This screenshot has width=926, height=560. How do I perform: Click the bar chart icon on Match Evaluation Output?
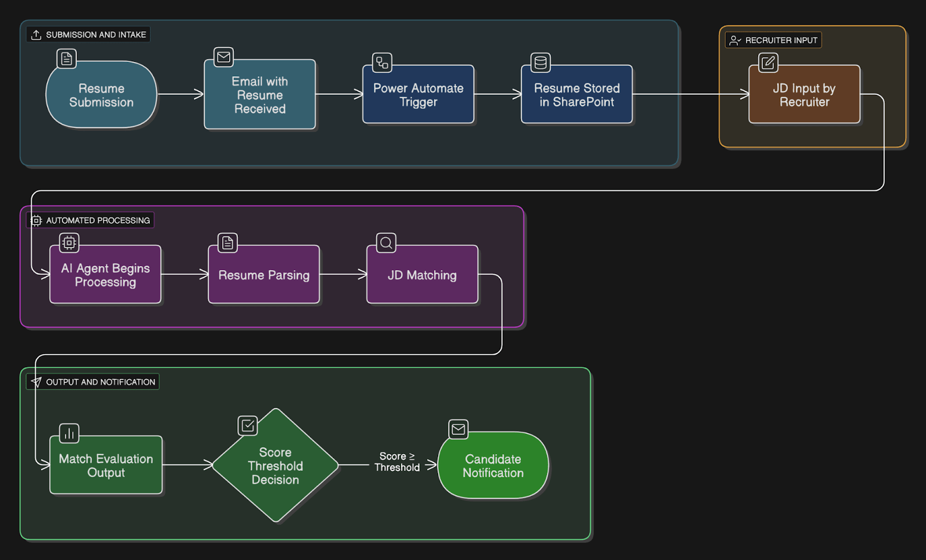(69, 433)
